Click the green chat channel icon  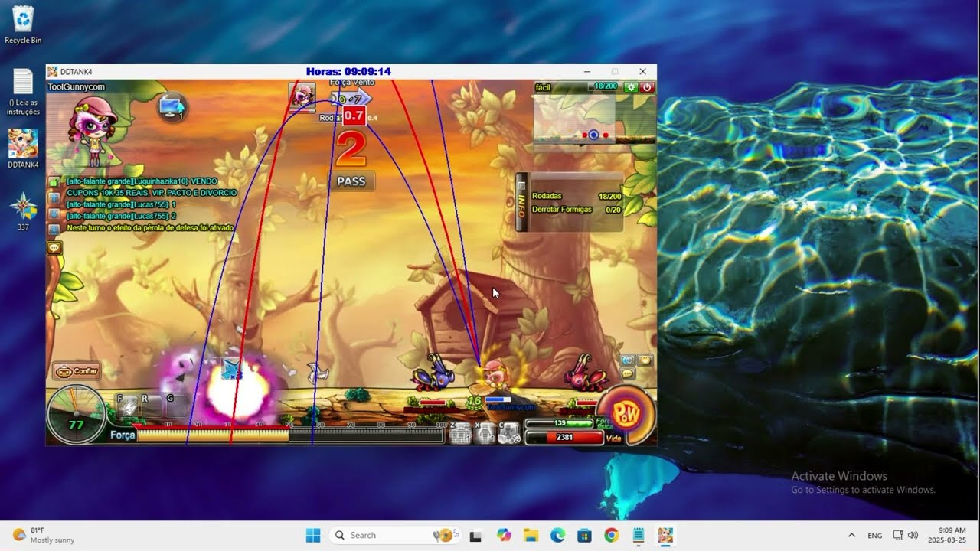(x=54, y=182)
